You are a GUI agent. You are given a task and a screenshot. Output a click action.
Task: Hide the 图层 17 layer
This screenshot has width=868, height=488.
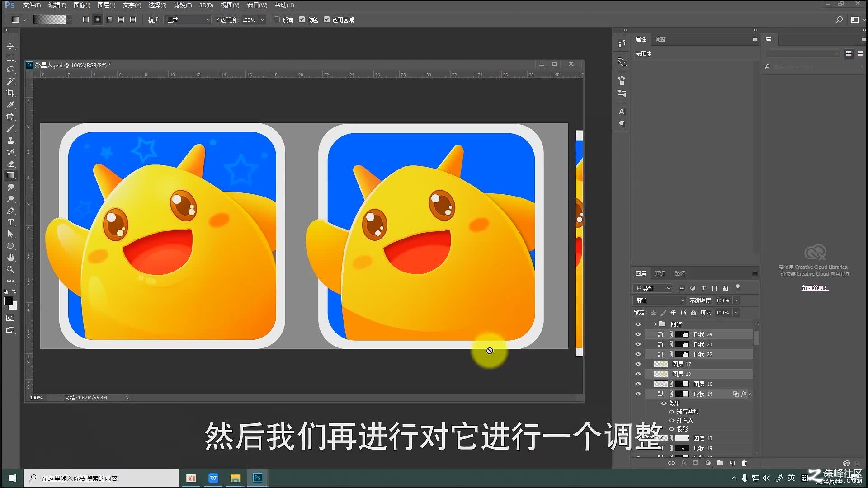click(x=638, y=364)
